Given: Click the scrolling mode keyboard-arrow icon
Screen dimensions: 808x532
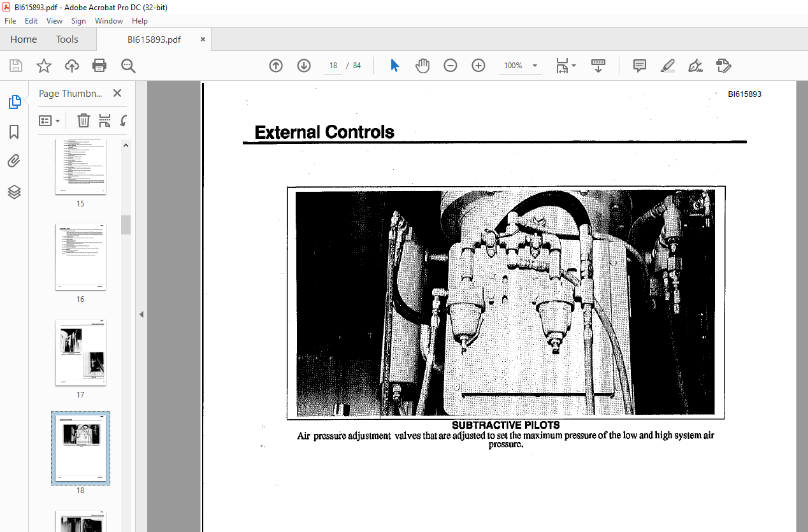Looking at the screenshot, I should click(598, 66).
